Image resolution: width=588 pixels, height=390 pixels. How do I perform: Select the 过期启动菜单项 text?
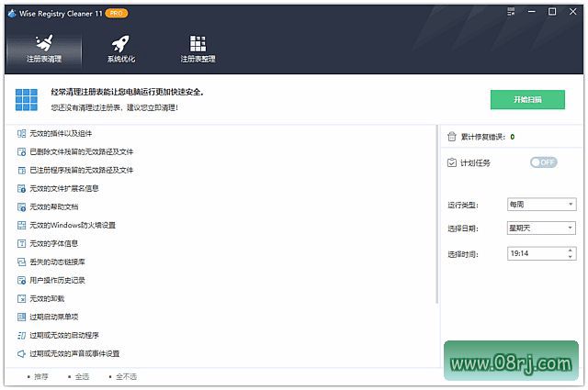coord(54,317)
